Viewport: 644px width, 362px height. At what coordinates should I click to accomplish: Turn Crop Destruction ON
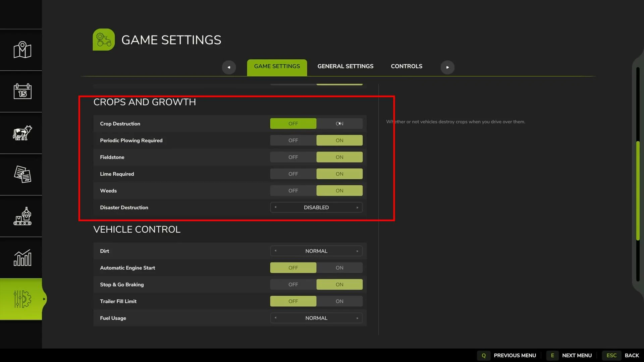tap(339, 124)
